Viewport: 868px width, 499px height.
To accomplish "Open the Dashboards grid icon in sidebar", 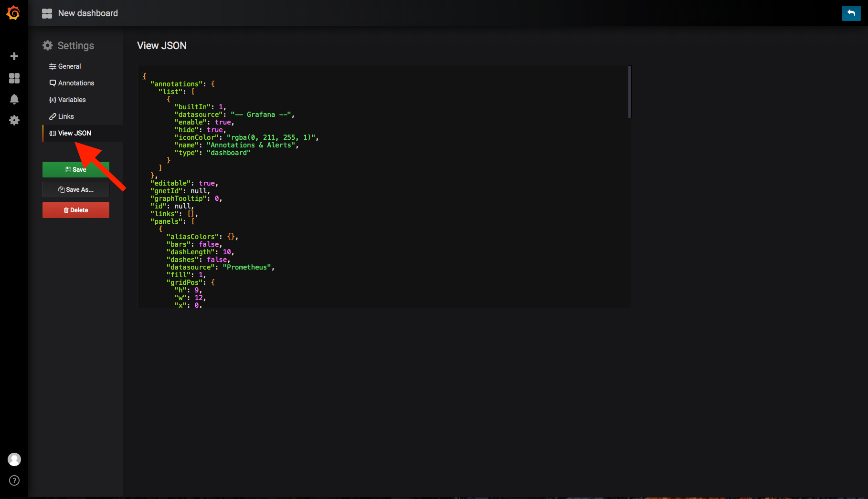I will pyautogui.click(x=14, y=78).
